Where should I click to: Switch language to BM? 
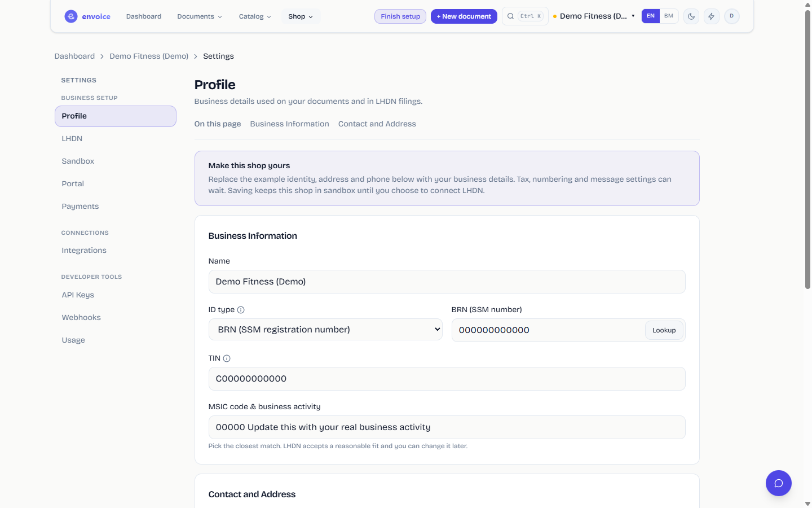pyautogui.click(x=669, y=16)
